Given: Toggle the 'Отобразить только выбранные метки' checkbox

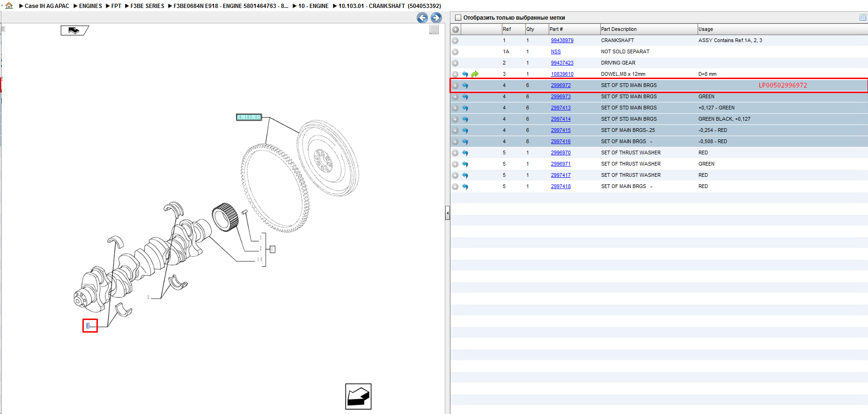Looking at the screenshot, I should click(x=458, y=18).
